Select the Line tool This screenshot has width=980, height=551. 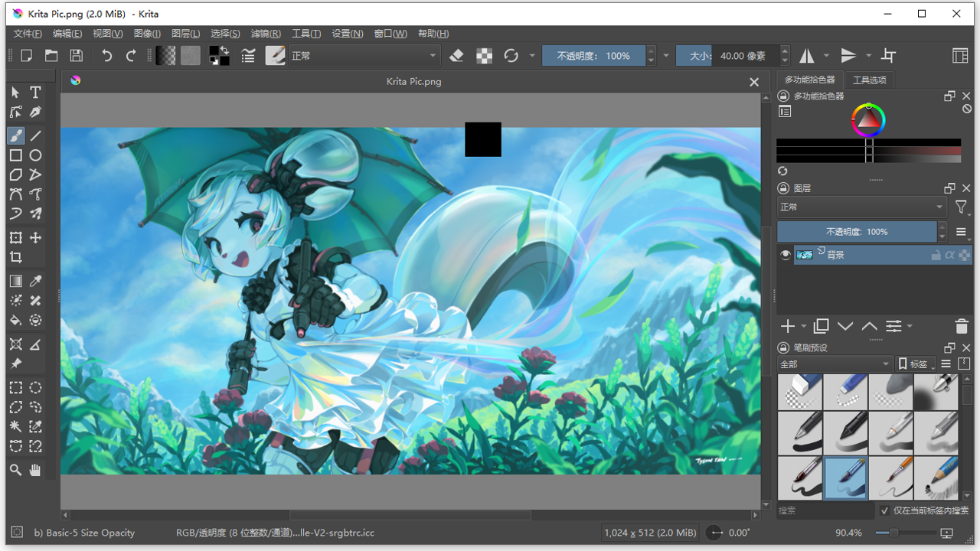[35, 135]
